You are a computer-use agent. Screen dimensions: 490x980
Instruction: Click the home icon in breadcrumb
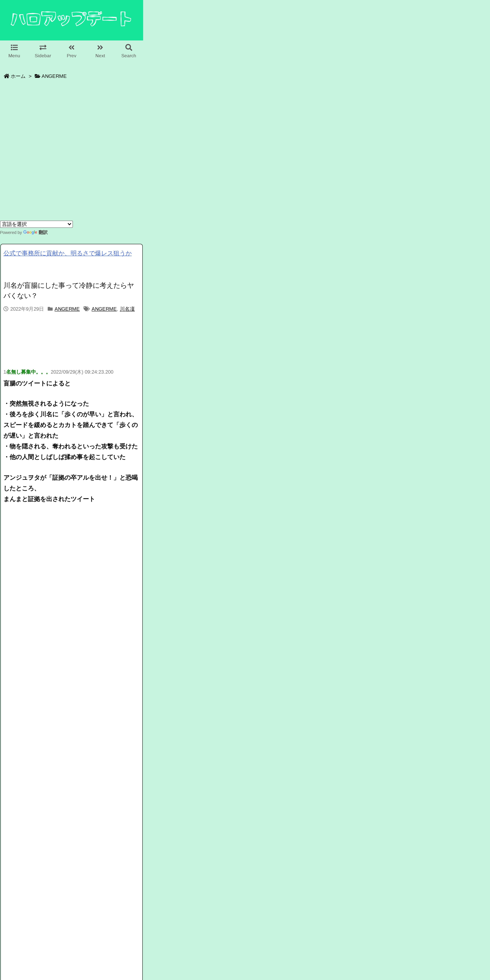pyautogui.click(x=6, y=76)
